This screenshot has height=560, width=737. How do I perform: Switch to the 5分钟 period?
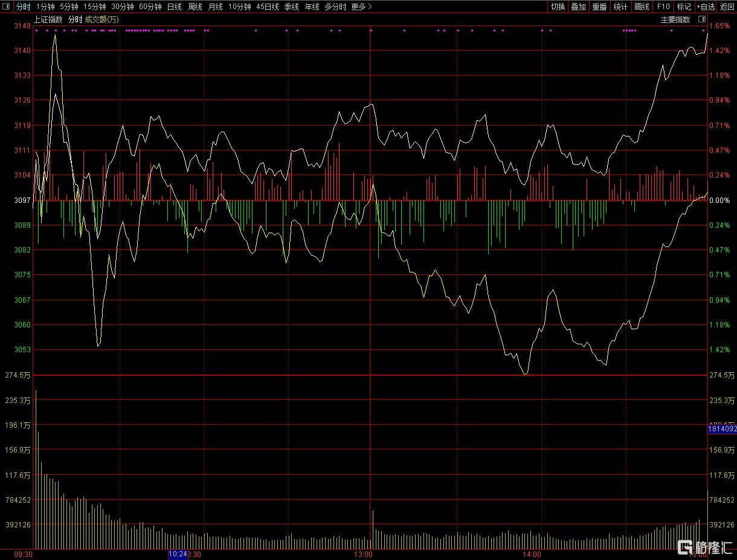point(69,7)
